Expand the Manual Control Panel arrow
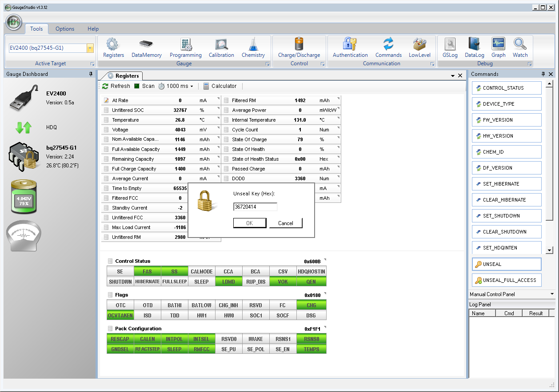The height and width of the screenshot is (392, 559). click(552, 294)
